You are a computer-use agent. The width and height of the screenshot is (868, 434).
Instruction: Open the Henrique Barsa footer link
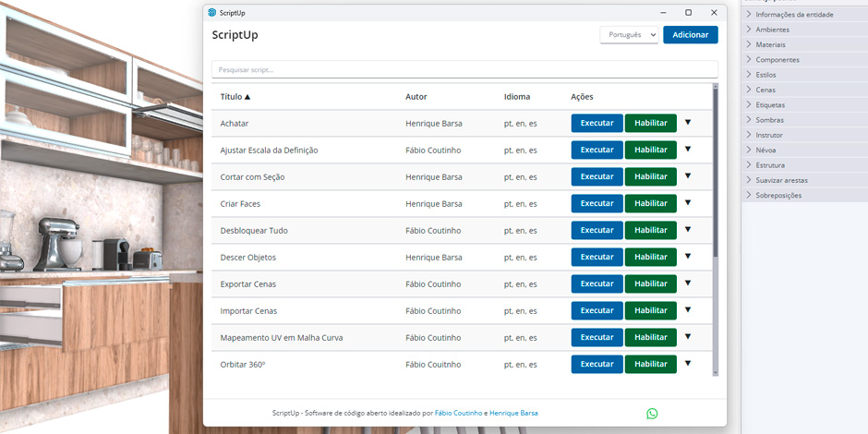[513, 414]
